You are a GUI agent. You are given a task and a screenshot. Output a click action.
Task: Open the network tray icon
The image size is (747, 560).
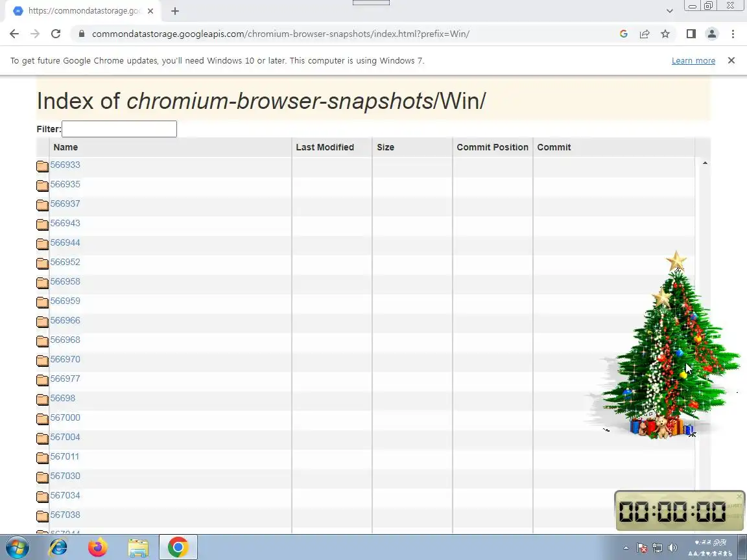[658, 548]
